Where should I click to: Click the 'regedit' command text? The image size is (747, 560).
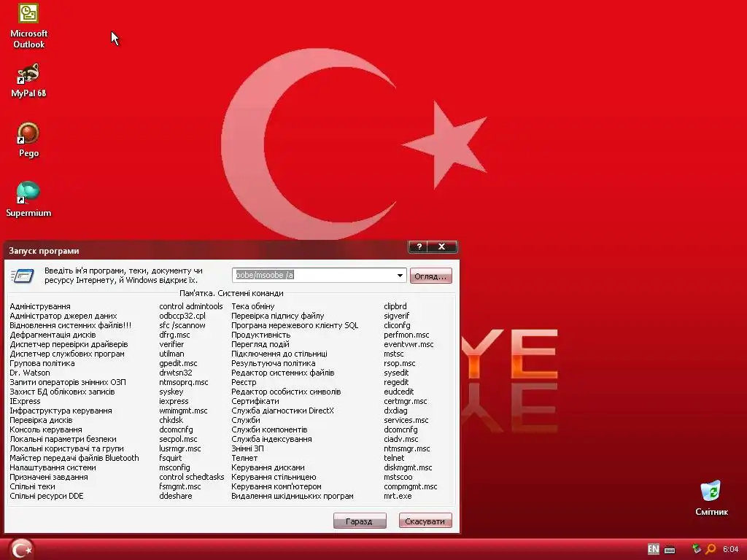click(x=396, y=382)
